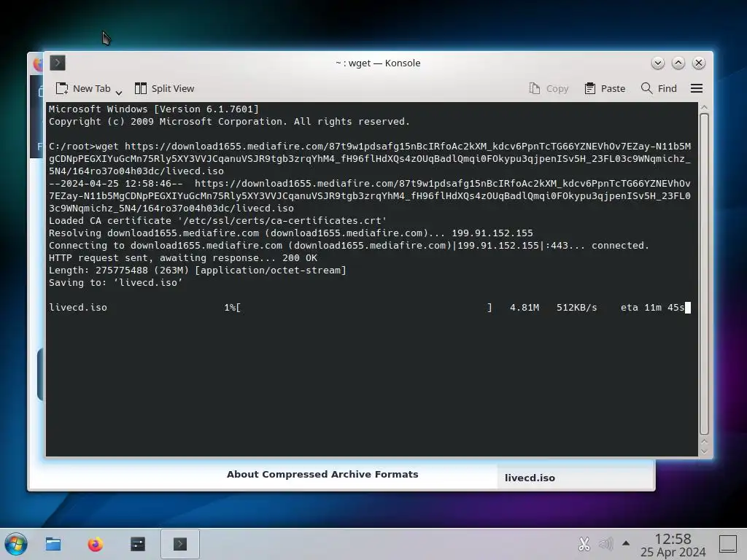The height and width of the screenshot is (560, 747).
Task: Click the 'Length: 275775488 (263M)' line
Action: pyautogui.click(x=197, y=270)
